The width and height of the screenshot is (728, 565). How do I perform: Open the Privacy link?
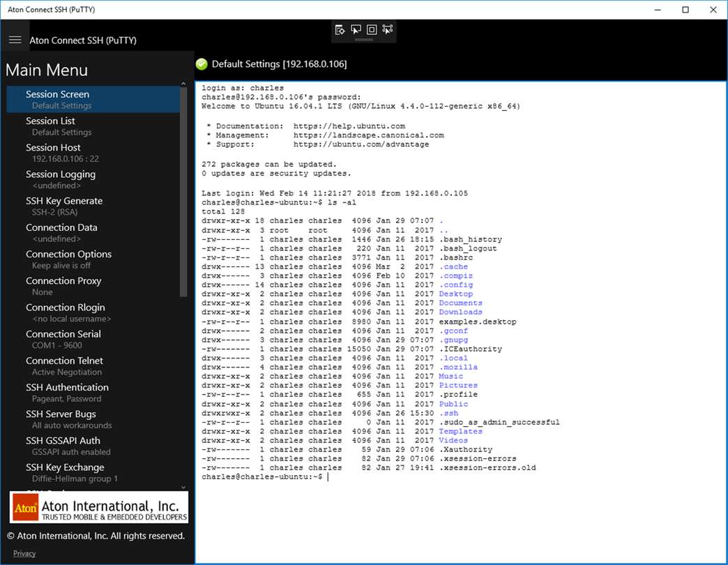(x=24, y=553)
